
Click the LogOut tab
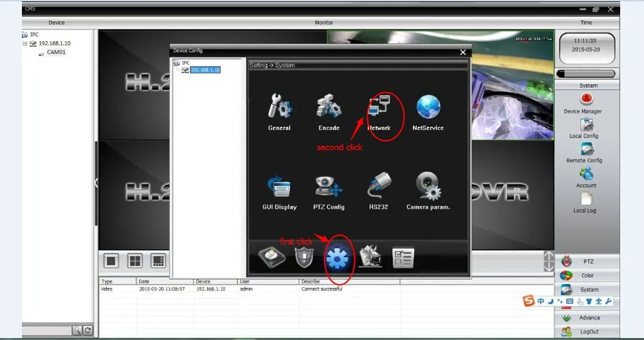coord(587,332)
